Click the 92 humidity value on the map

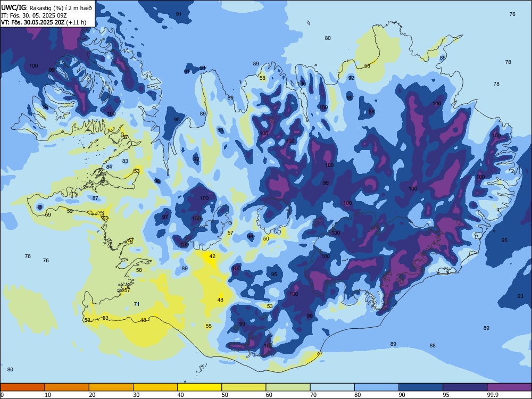coord(351,78)
